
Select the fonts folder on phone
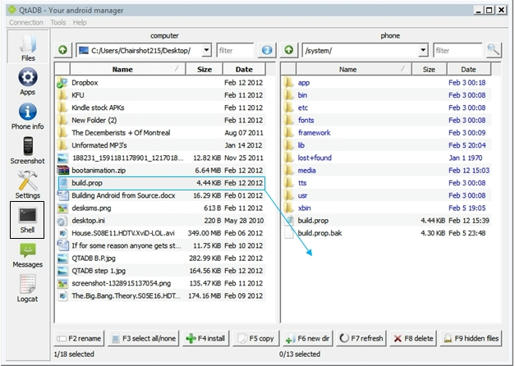coord(387,120)
